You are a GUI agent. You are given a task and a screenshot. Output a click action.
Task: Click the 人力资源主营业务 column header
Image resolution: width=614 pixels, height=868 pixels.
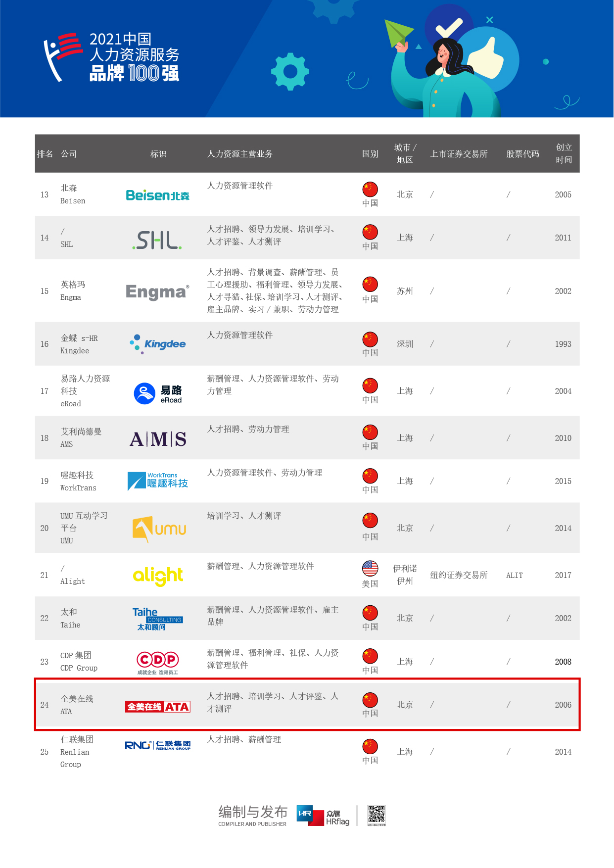pos(239,154)
